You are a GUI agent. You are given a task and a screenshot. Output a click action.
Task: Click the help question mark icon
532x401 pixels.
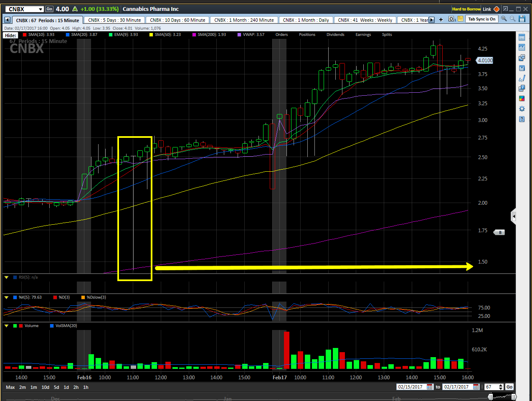[522, 119]
